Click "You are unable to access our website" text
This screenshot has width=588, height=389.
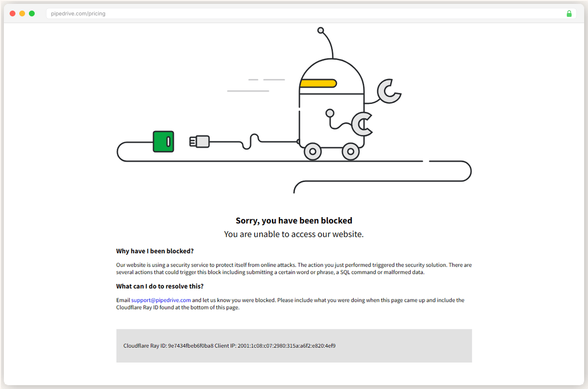294,234
